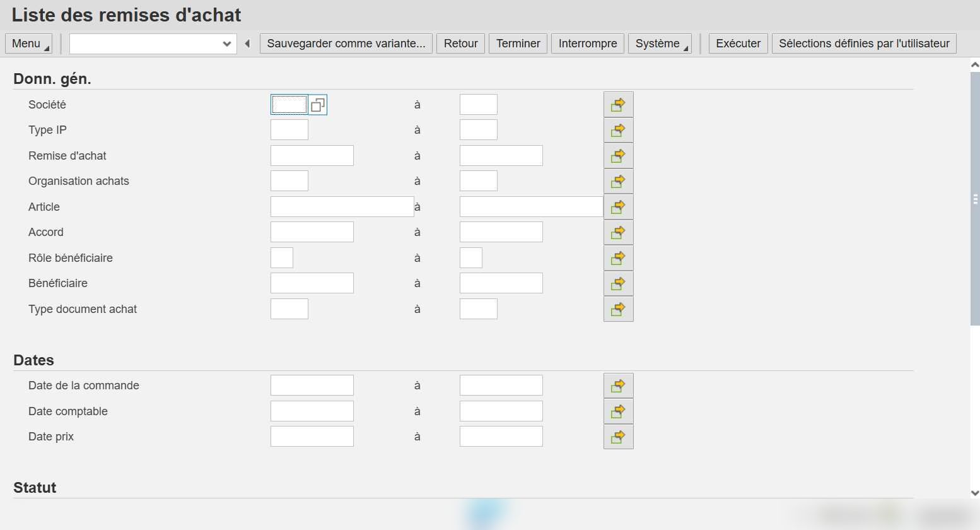Click Date de la commande from-value field
This screenshot has width=980, height=530.
click(x=312, y=386)
